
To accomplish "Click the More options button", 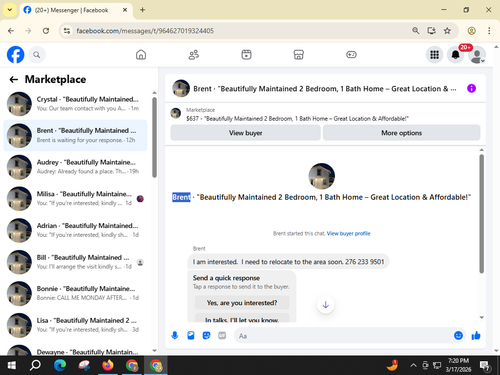I will (x=402, y=133).
